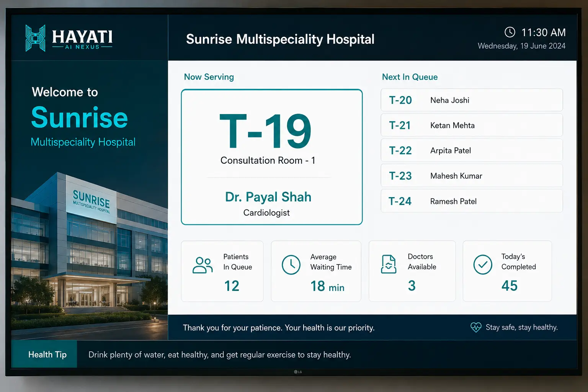Select queue row T-23 Mahesh Kumar
Image resolution: width=588 pixels, height=392 pixels.
(472, 176)
